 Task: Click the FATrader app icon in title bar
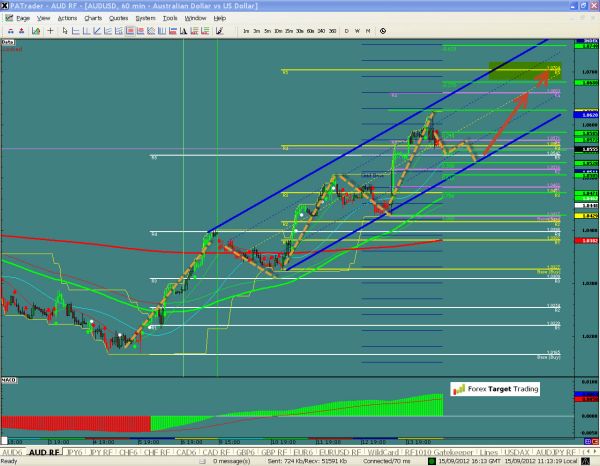point(6,5)
